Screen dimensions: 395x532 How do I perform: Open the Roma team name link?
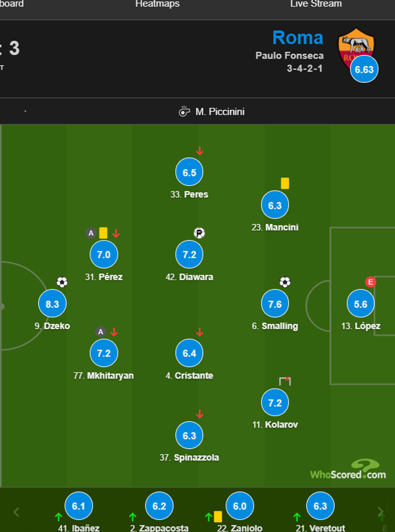[x=297, y=38]
